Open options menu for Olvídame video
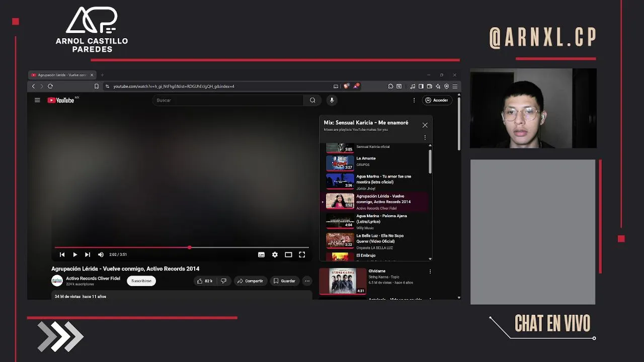 (430, 271)
